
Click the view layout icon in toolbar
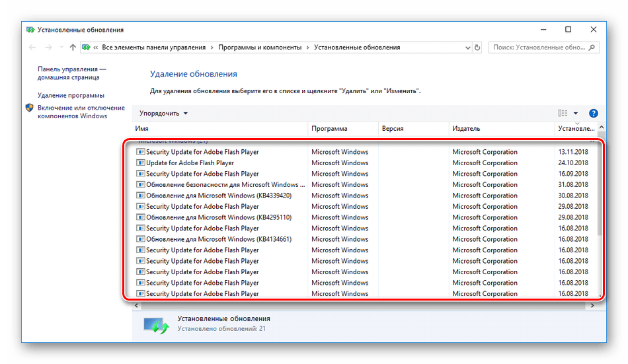[x=563, y=114]
